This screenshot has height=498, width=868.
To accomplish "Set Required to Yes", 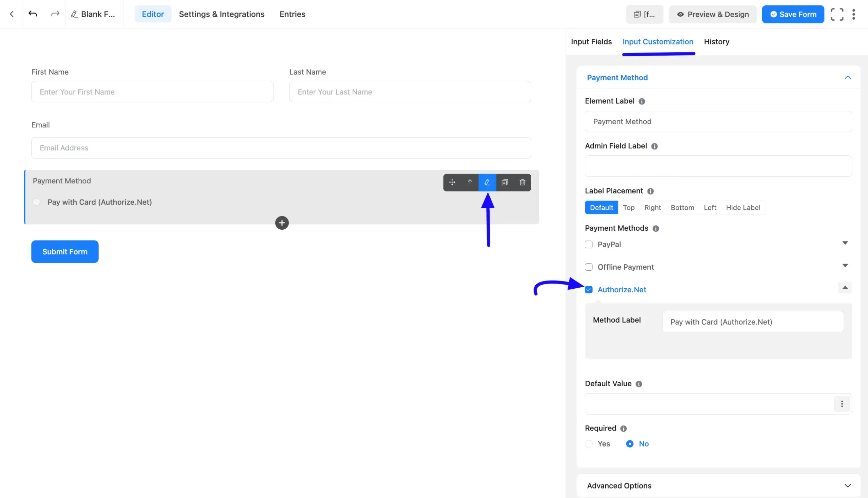I will [x=589, y=443].
